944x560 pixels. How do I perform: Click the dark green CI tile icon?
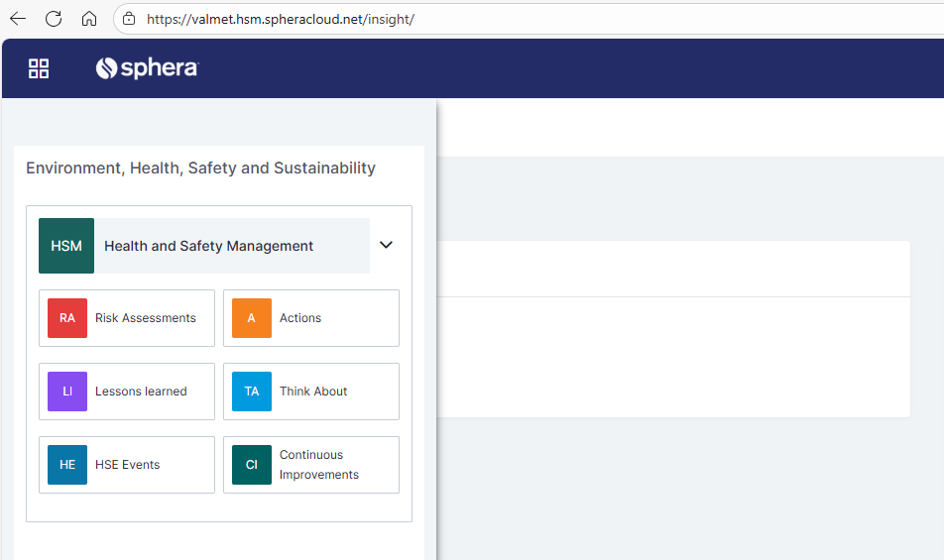pyautogui.click(x=252, y=465)
